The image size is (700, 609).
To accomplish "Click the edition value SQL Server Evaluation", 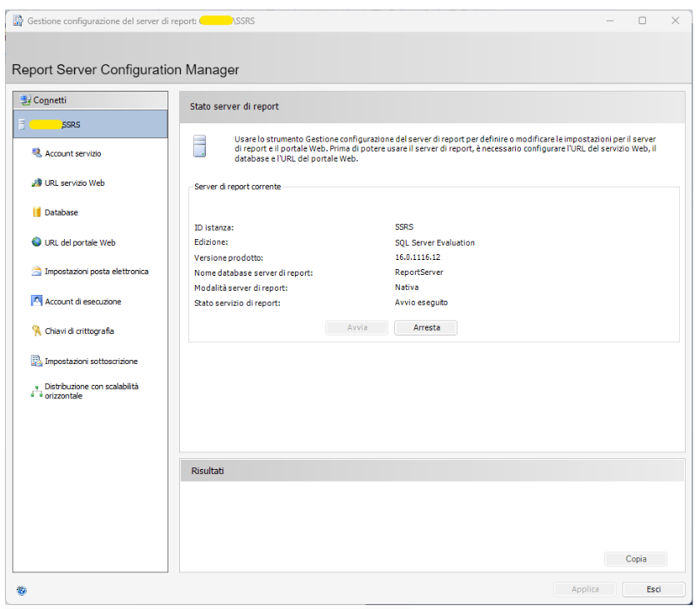I will click(x=435, y=242).
